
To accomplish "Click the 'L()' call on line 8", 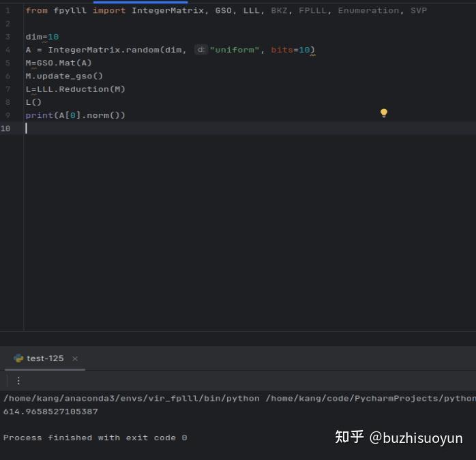I will coord(33,102).
